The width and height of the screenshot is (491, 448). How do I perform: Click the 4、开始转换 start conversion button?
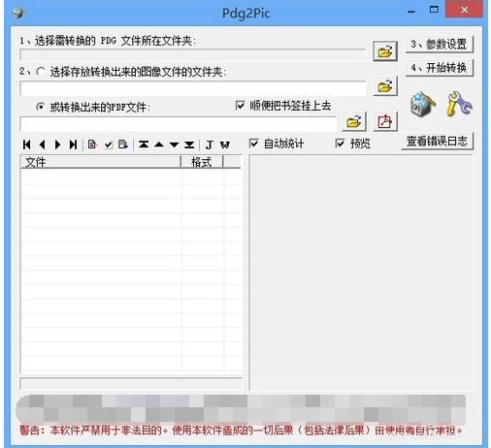439,68
